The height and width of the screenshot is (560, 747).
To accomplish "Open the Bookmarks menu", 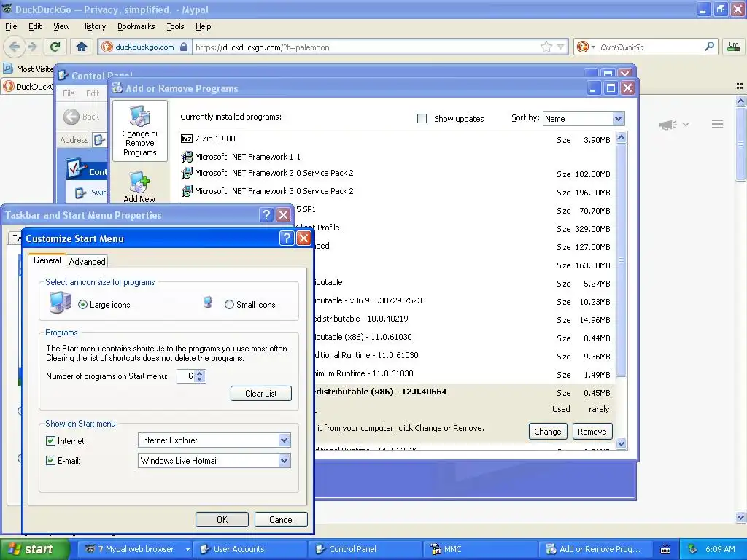I will point(136,26).
